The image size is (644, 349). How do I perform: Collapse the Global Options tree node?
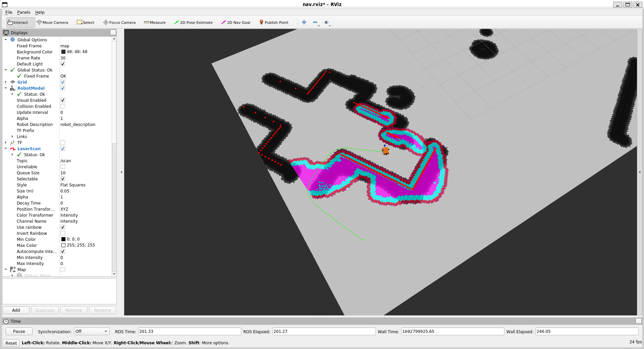click(x=6, y=40)
